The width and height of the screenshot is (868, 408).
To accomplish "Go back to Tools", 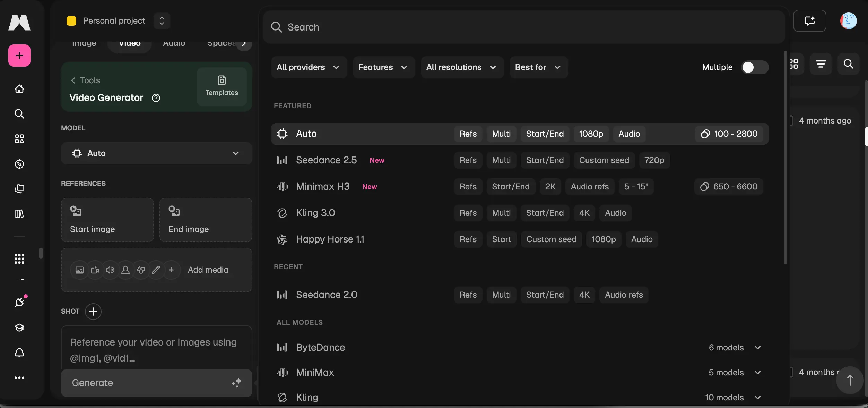I will (85, 80).
